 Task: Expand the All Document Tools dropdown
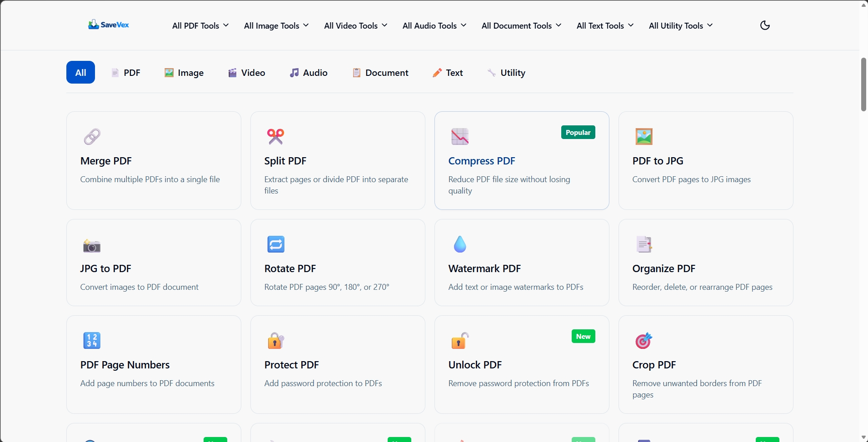point(522,26)
